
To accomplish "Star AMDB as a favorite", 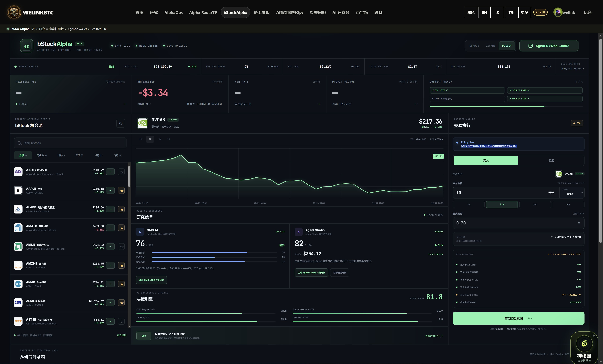I will (122, 246).
